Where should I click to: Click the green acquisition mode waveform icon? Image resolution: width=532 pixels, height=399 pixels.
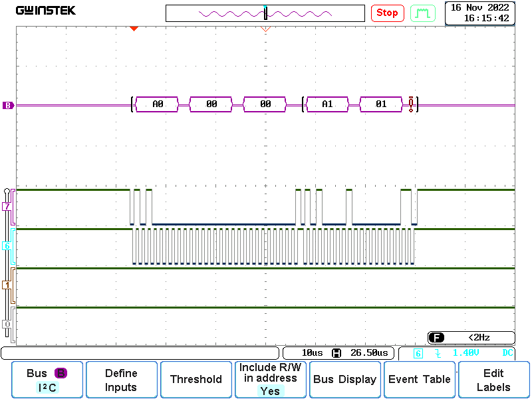(x=422, y=13)
